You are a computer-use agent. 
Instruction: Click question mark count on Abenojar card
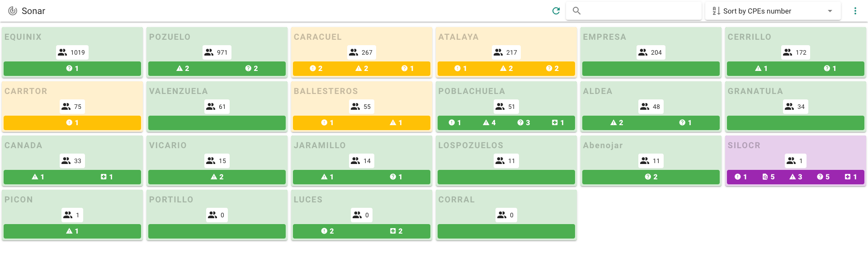pyautogui.click(x=651, y=177)
